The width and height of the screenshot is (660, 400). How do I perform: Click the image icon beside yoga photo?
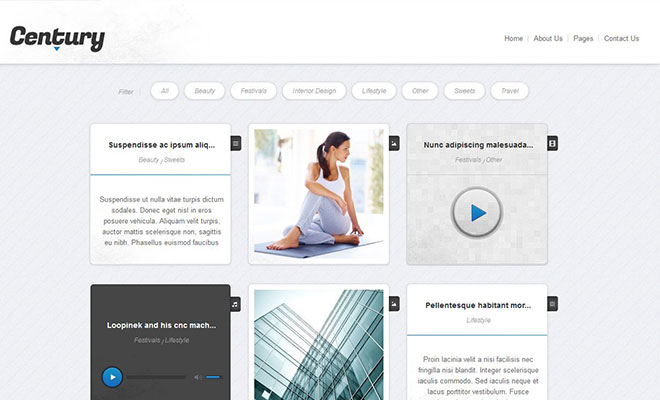(x=394, y=144)
